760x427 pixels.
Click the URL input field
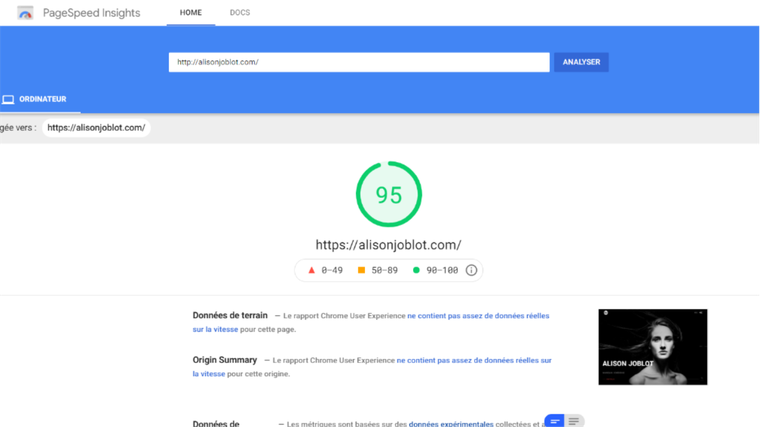pos(359,62)
